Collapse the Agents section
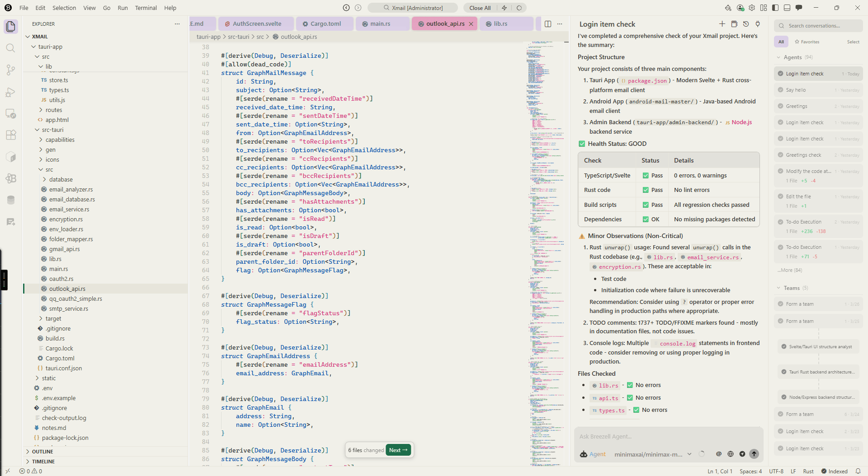The width and height of the screenshot is (868, 476). pos(793,57)
